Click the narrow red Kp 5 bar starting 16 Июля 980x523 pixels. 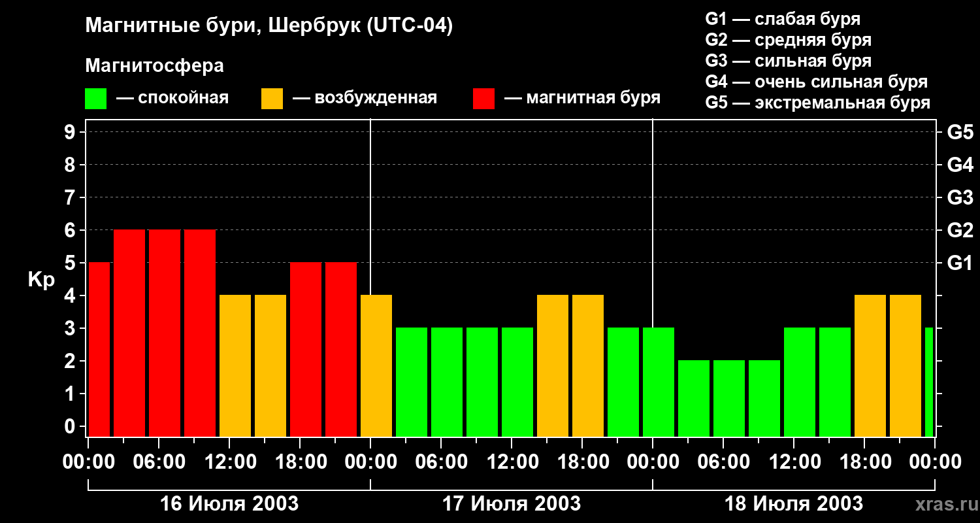[x=99, y=350]
